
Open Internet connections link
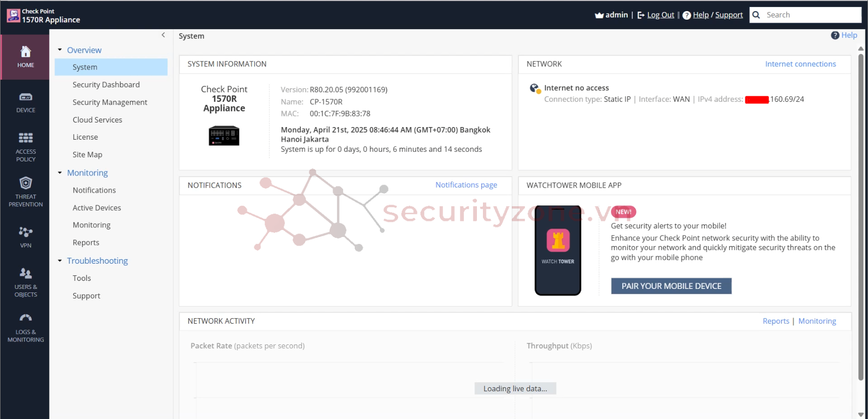800,64
